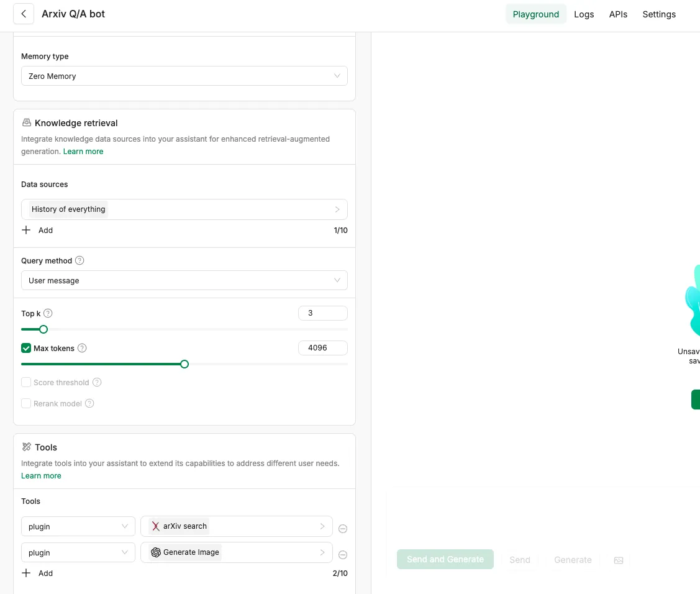Enable the Rerank model checkbox
The height and width of the screenshot is (594, 700).
26,404
